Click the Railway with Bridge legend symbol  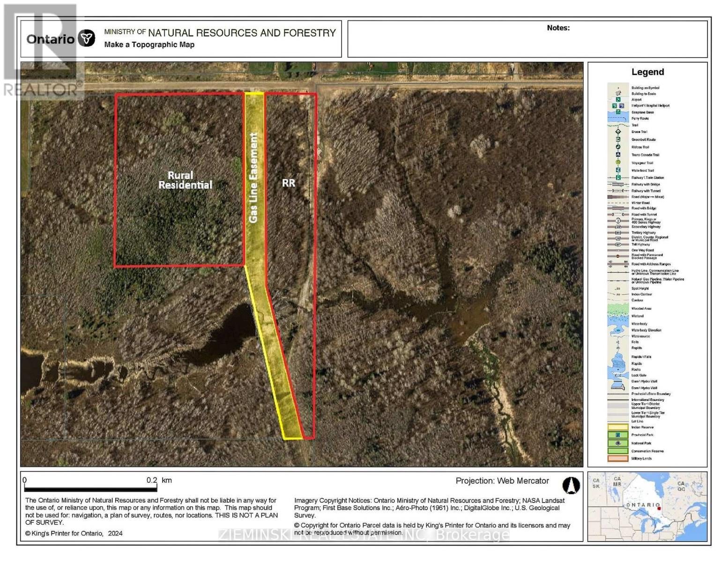tap(618, 185)
